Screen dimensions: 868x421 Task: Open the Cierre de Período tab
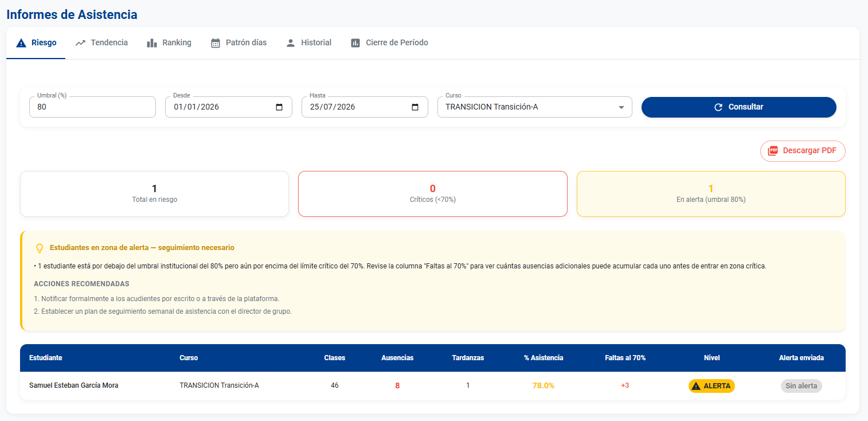[389, 43]
